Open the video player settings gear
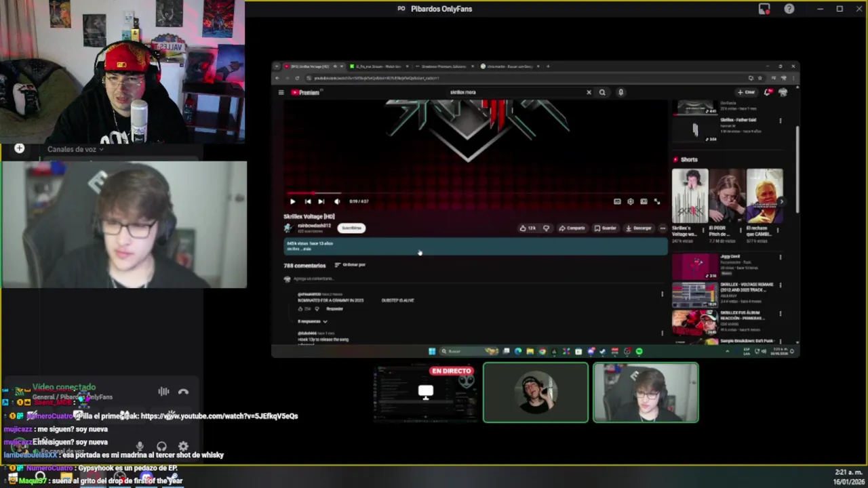Image resolution: width=868 pixels, height=488 pixels. 631,201
